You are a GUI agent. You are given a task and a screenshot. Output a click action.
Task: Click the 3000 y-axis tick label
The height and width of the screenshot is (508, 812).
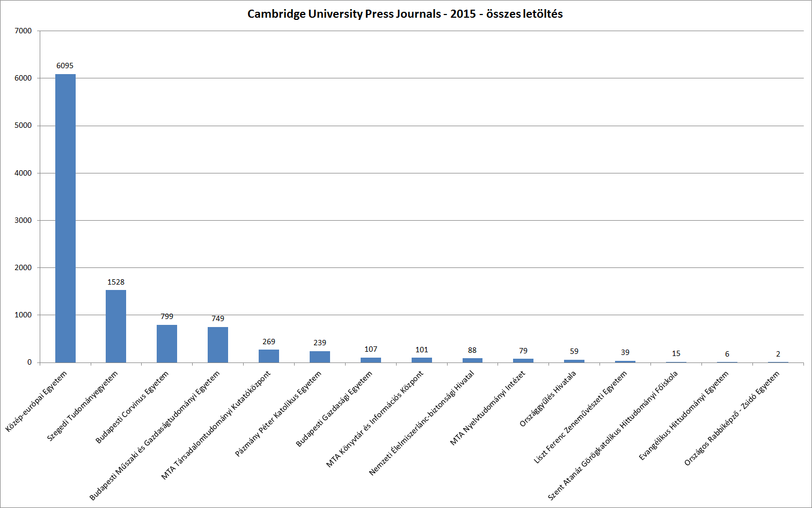24,220
